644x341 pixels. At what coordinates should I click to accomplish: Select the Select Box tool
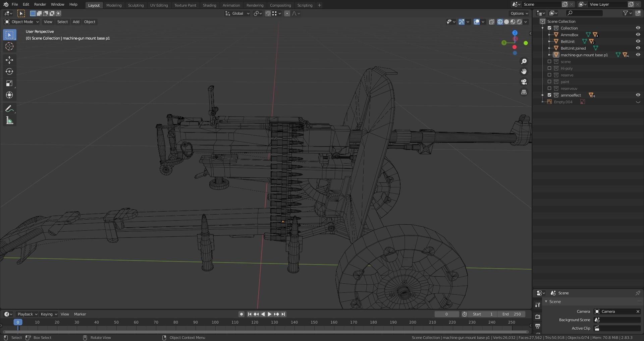(9, 35)
